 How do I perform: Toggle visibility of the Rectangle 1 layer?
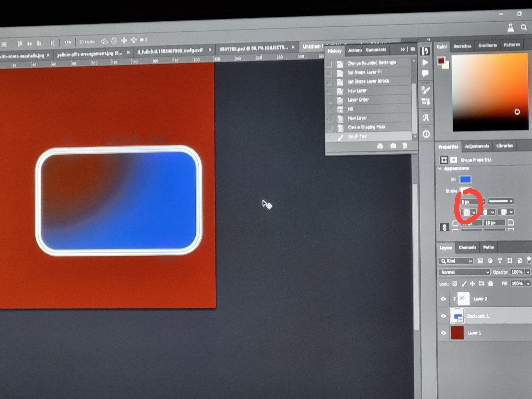click(x=443, y=316)
